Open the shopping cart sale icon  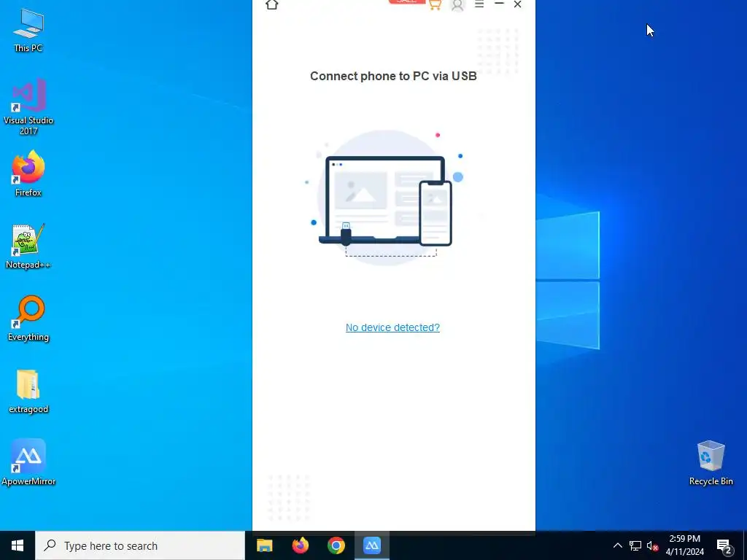coord(435,4)
